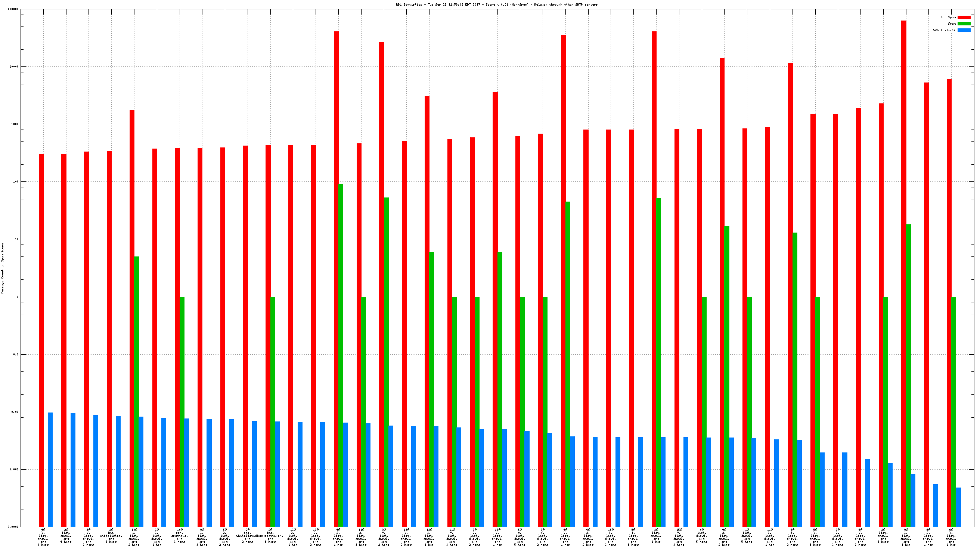
Task: Click the zen.spamhaus.org 6 hops label
Action: point(179,536)
